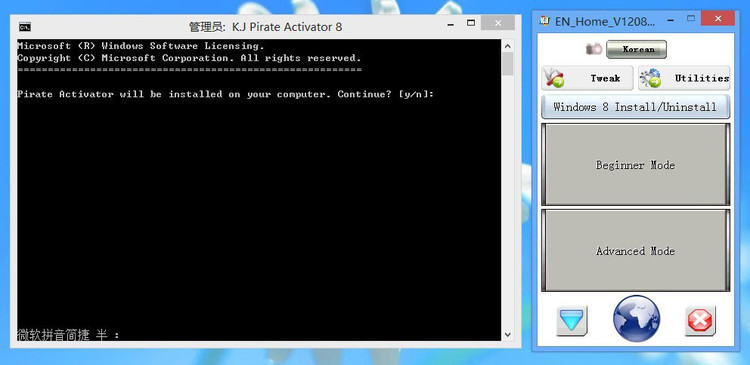Viewport: 750px width, 365px height.
Task: Minimize the KJ Pirate Activator window
Action: point(451,24)
